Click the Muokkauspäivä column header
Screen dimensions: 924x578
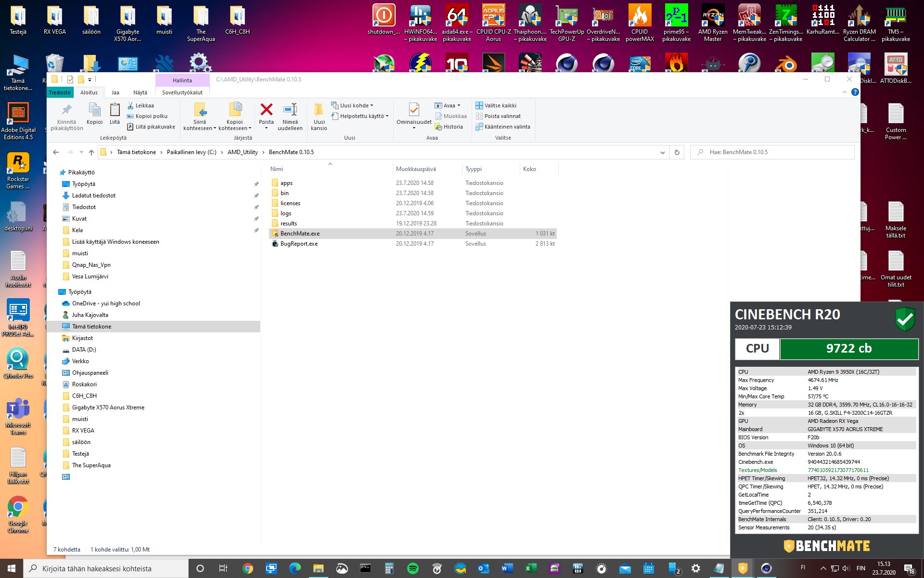click(427, 169)
